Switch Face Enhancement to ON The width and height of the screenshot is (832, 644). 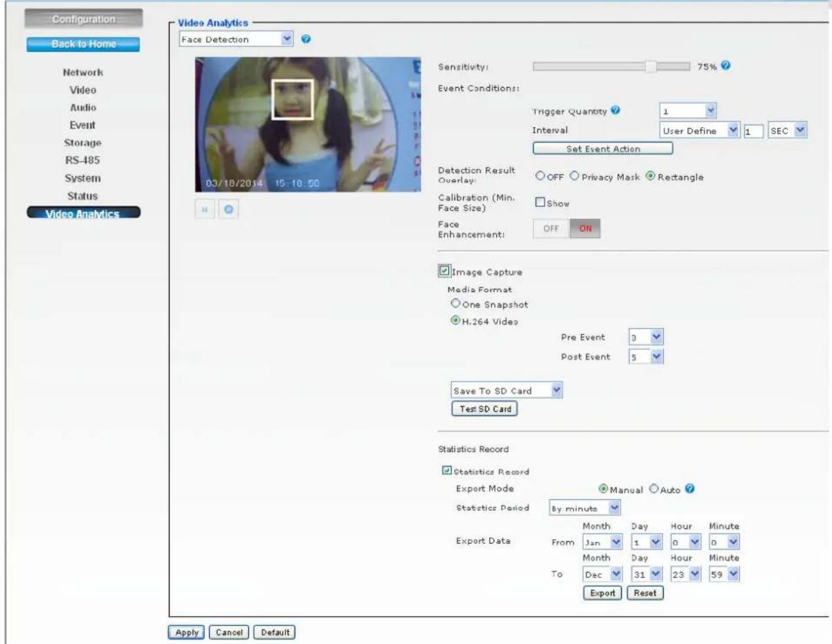pos(585,228)
